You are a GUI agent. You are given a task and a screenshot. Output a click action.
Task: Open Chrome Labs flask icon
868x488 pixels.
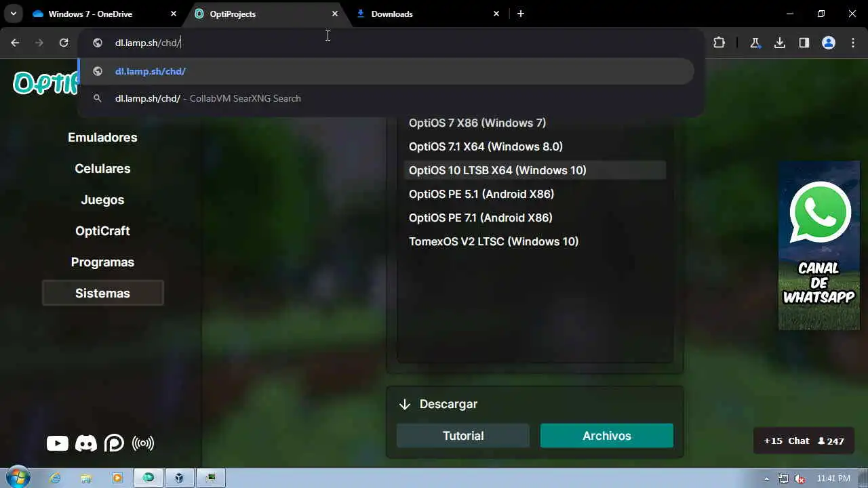click(755, 43)
